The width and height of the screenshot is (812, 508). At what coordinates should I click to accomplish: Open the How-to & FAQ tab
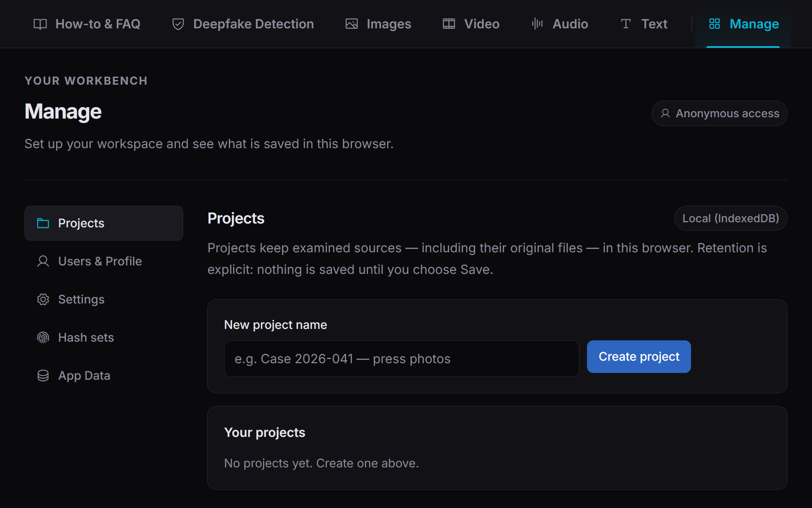pyautogui.click(x=87, y=24)
